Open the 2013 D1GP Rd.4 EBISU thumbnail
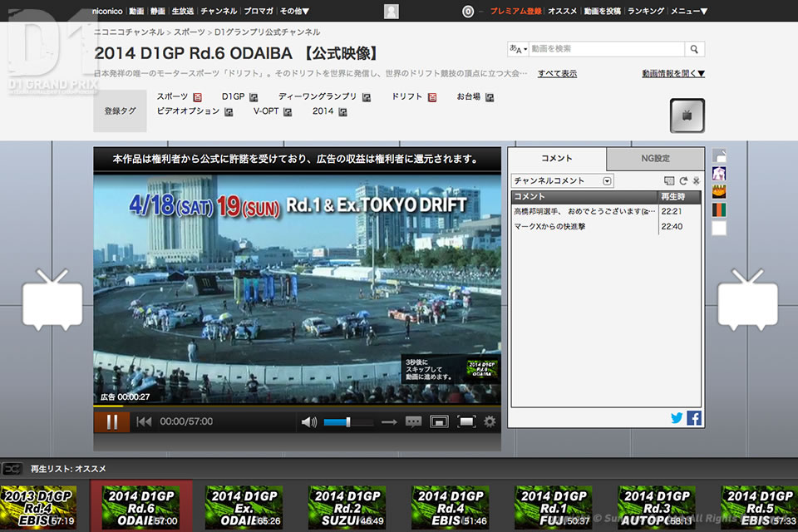The height and width of the screenshot is (532, 798). 39,506
